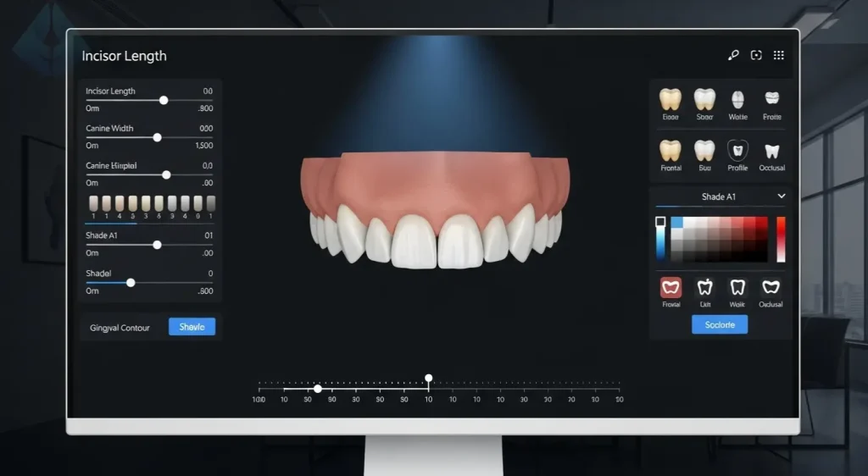Viewport: 868px width, 476px height.
Task: Click the Occlusal tooth icon in second row
Action: point(771,152)
